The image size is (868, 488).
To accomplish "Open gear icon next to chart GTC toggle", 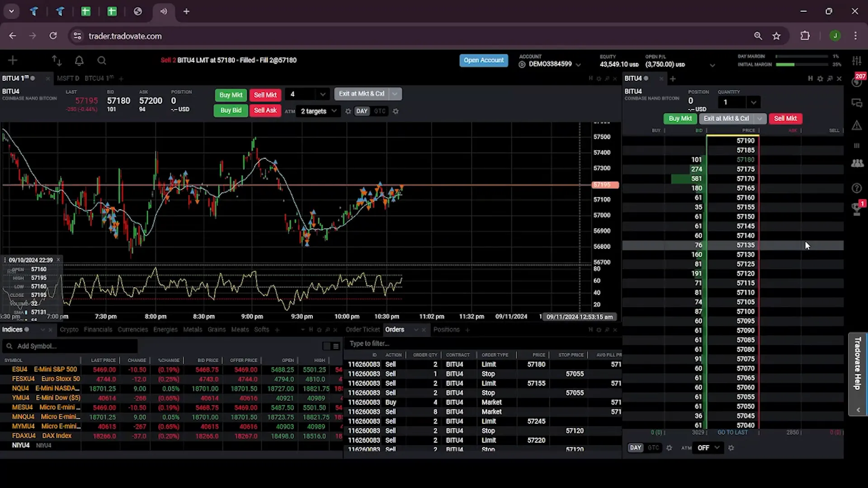I will click(396, 111).
